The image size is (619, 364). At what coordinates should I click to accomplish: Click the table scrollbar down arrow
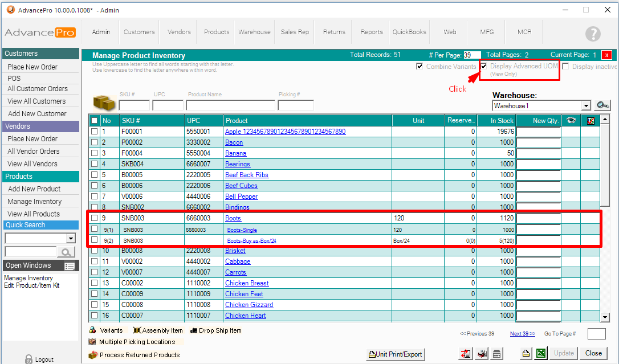tap(605, 317)
